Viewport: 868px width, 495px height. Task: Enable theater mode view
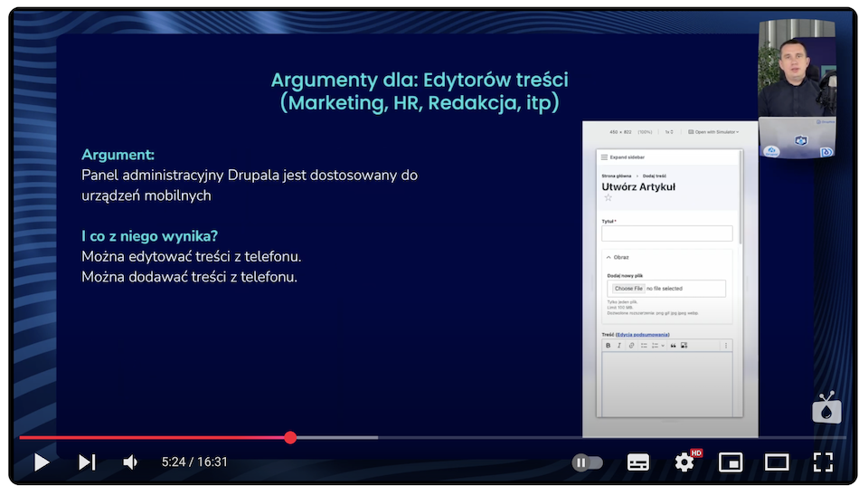[777, 462]
